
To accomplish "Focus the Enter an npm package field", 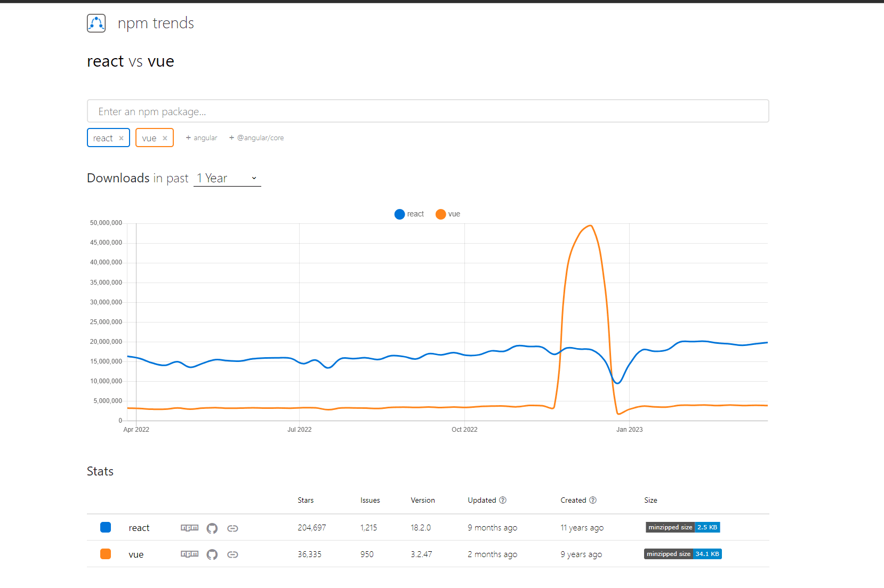I will 428,111.
